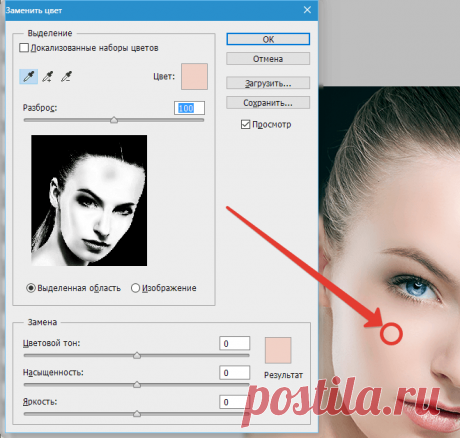Click the black-and-white selection preview thumbnail
Viewport: 460px width, 438px height.
pos(89,200)
